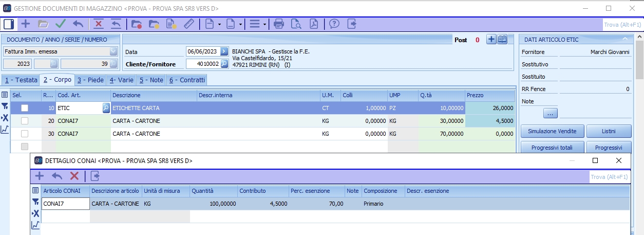
Task: Add new row in Dettaglio CONAI toolbar
Action: pyautogui.click(x=39, y=176)
